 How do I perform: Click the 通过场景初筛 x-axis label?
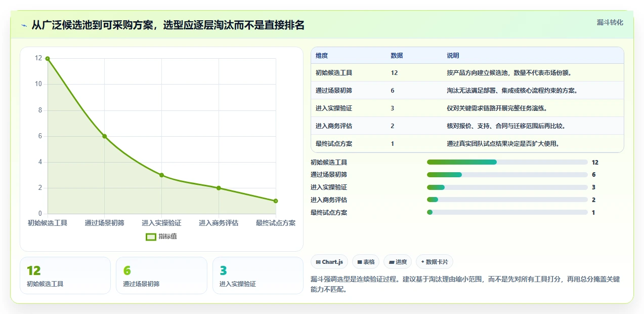105,223
